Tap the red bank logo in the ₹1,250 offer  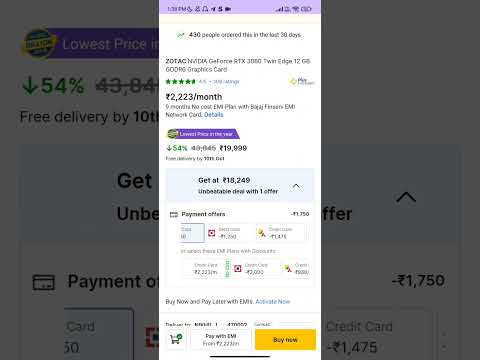pos(212,233)
